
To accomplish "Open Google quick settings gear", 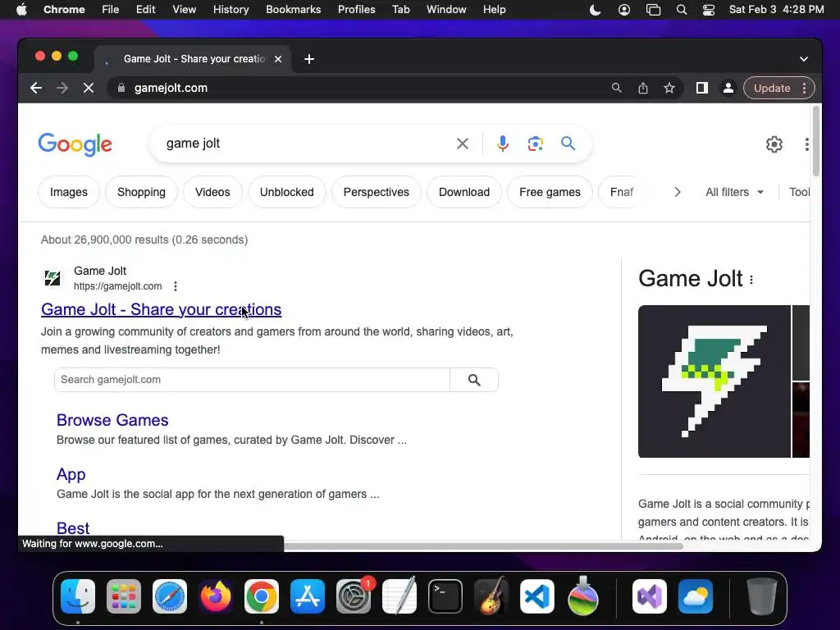I will [774, 144].
